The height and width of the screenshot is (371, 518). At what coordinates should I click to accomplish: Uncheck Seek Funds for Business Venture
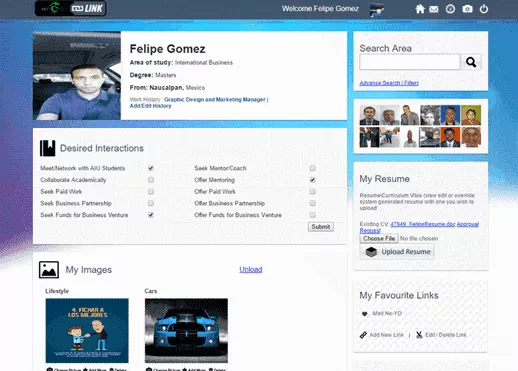pyautogui.click(x=151, y=215)
